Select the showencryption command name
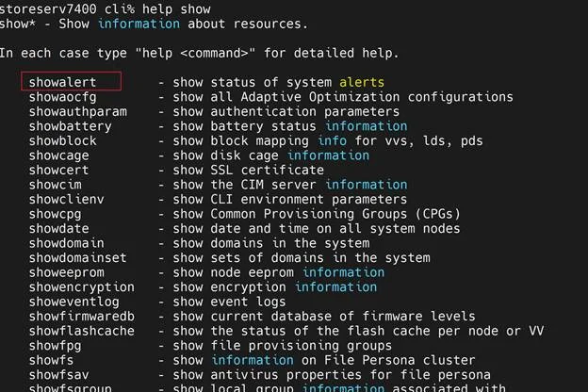Image resolution: width=588 pixels, height=392 pixels. point(82,287)
